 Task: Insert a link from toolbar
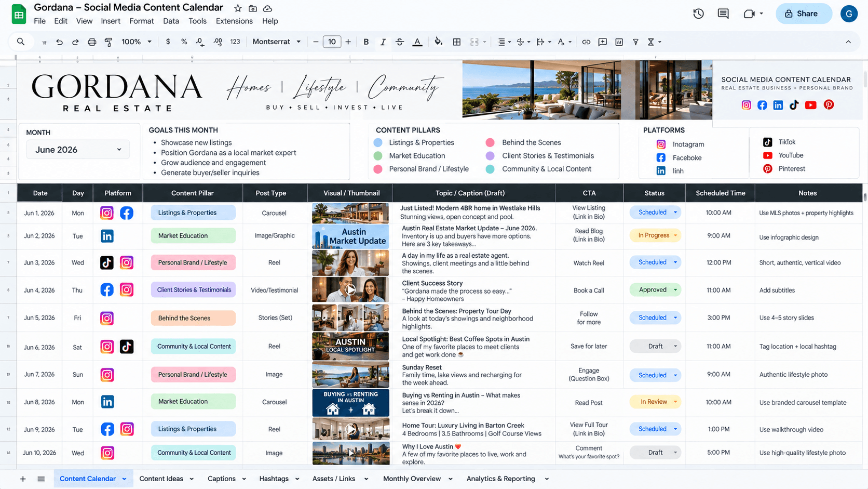(x=586, y=42)
